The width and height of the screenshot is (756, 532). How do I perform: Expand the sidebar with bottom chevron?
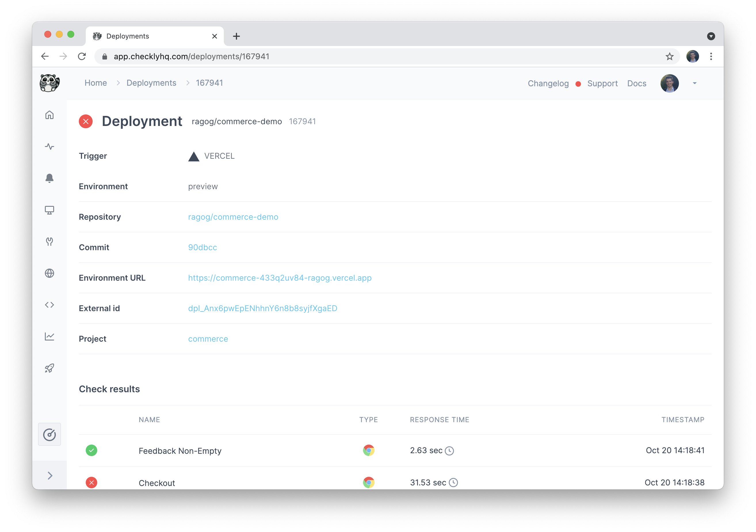click(x=50, y=476)
